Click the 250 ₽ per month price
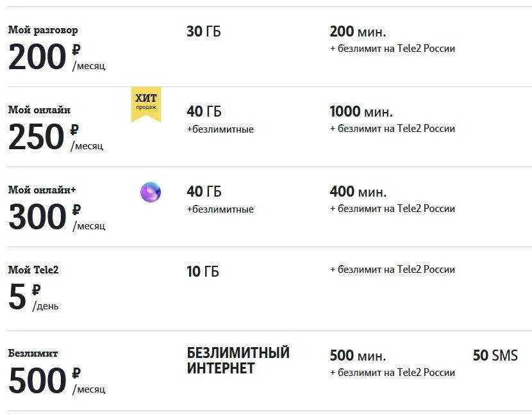532x415 pixels. click(55, 137)
